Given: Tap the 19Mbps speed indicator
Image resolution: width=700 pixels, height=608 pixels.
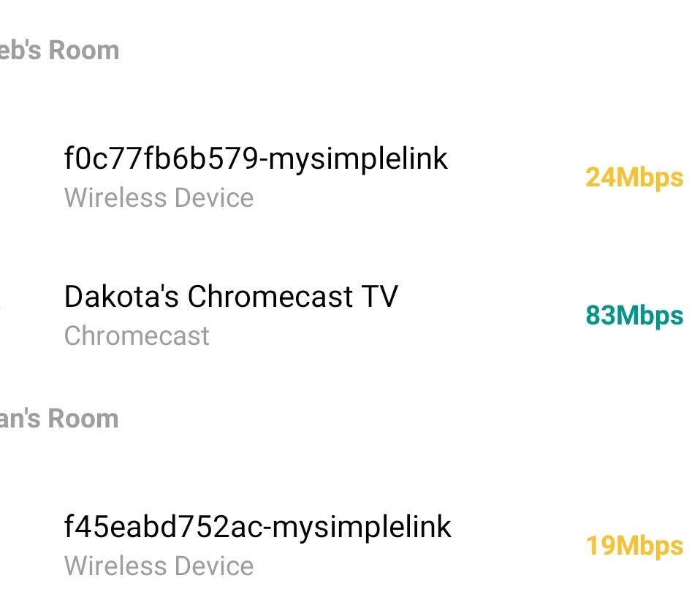Looking at the screenshot, I should coord(634,546).
